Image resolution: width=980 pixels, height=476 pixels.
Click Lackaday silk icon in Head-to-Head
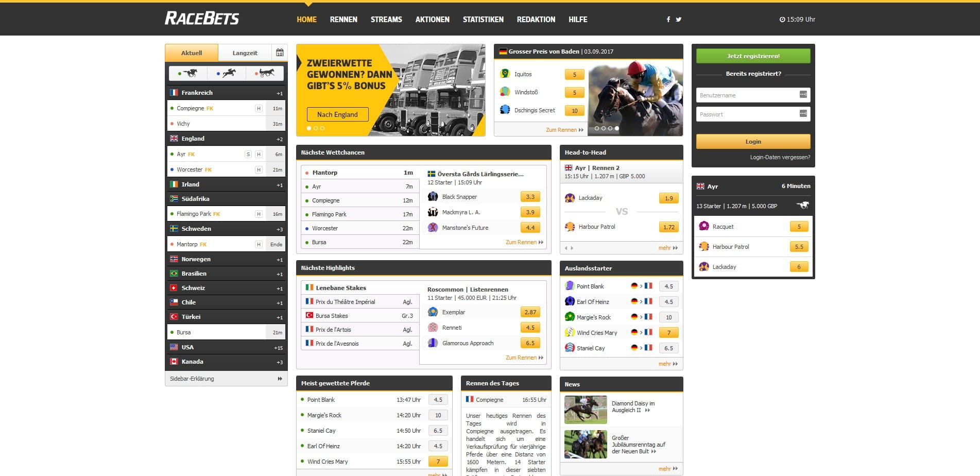click(570, 198)
